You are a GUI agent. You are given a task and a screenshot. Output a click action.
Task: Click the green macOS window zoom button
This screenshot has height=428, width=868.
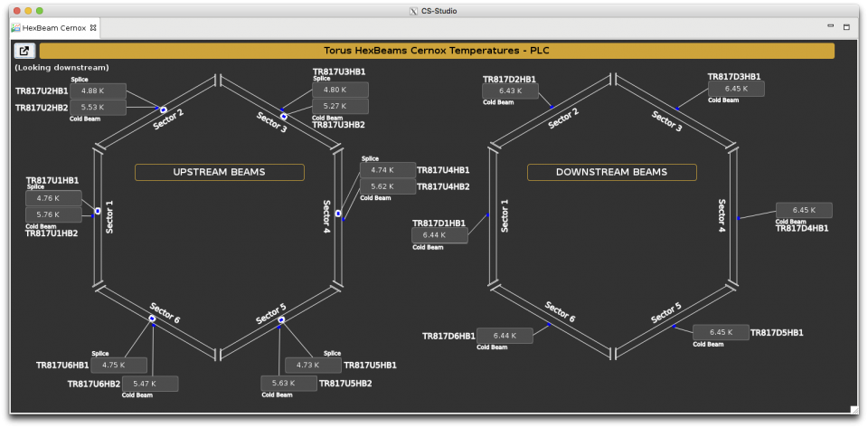tap(40, 10)
